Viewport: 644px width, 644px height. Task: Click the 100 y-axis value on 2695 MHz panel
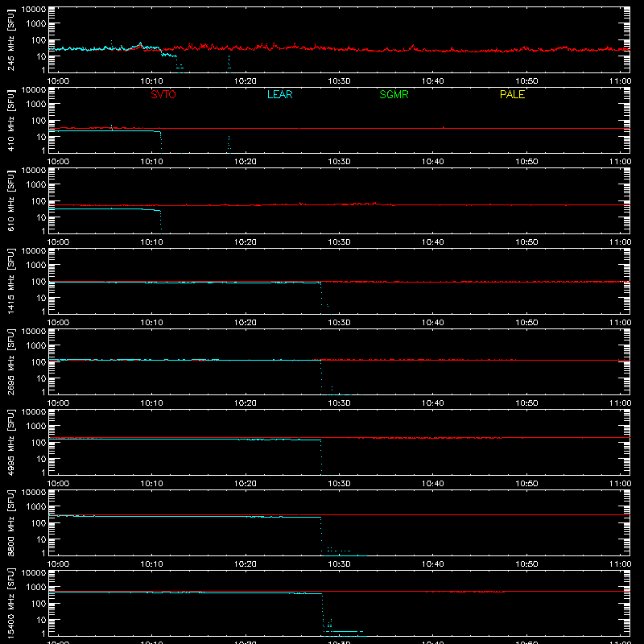39,362
